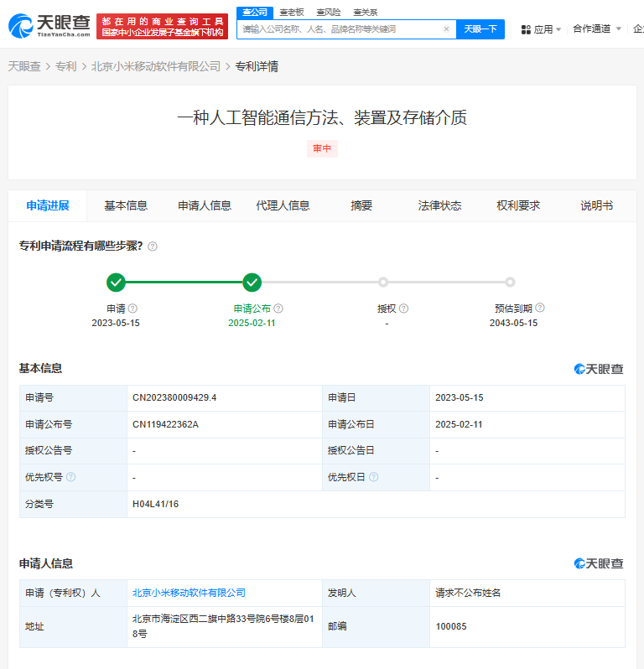The image size is (644, 669).
Task: Click help icon next to 授权 step
Action: click(403, 309)
